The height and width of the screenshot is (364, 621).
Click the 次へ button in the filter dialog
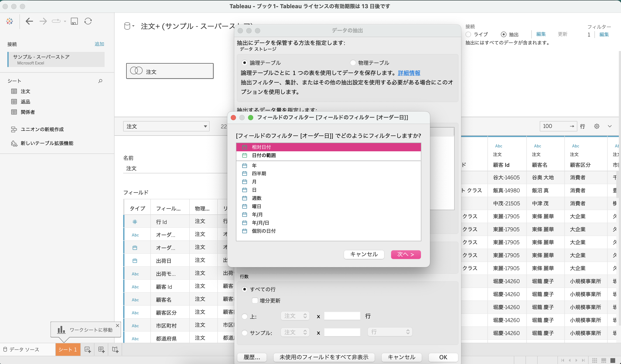click(x=406, y=254)
